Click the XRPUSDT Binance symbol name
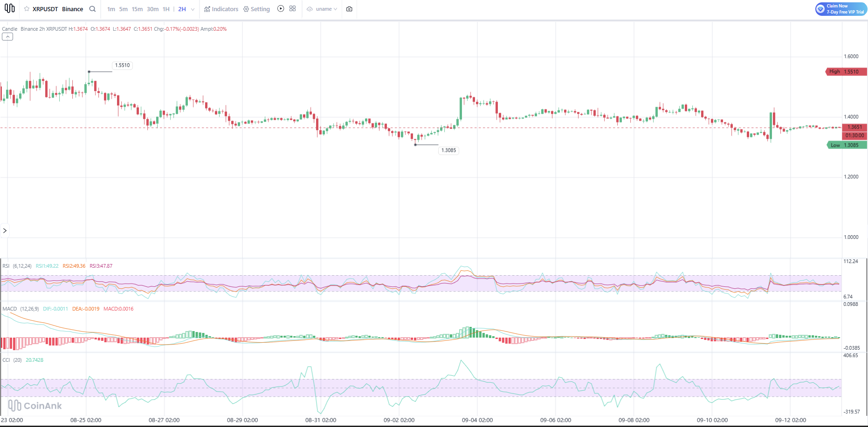 tap(58, 9)
